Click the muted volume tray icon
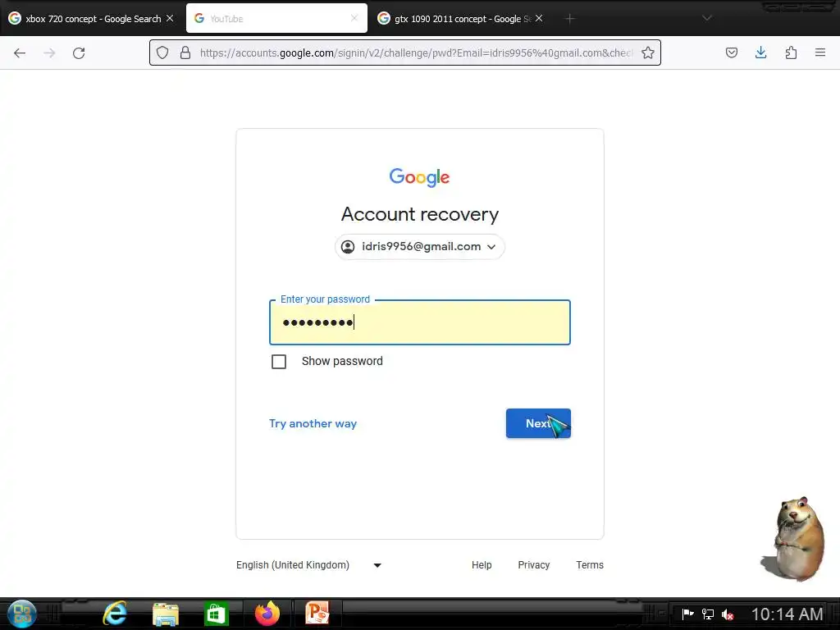840x630 pixels. point(728,614)
